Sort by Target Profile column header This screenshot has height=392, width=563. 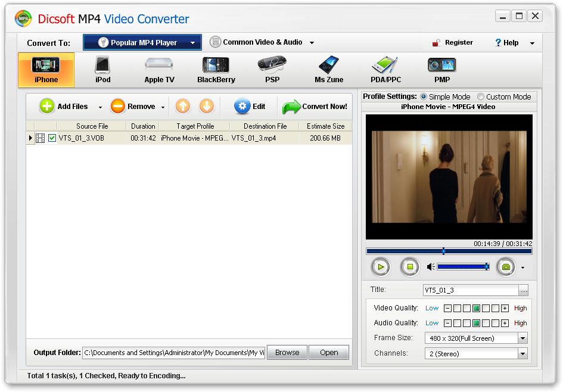point(195,126)
